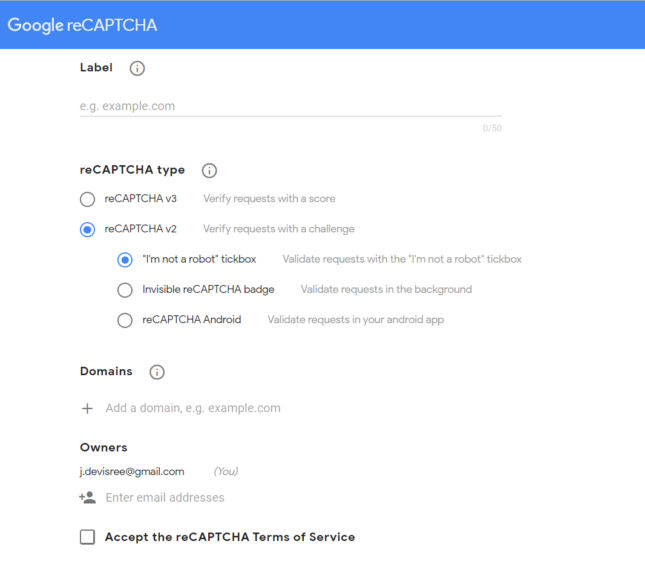Click "Validate requests in your android app" text
This screenshot has width=645, height=564.
point(355,320)
